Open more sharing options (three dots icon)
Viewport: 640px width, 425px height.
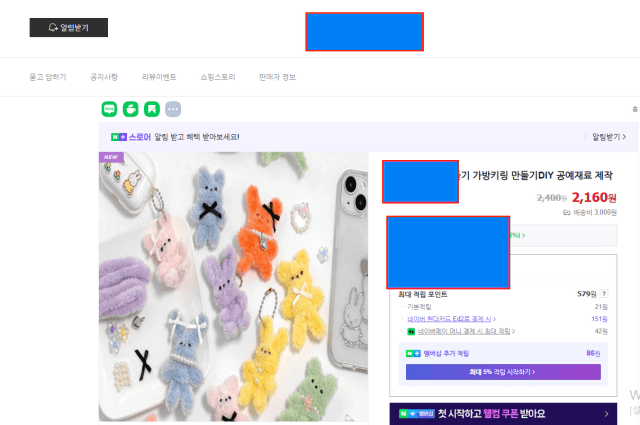(x=173, y=109)
